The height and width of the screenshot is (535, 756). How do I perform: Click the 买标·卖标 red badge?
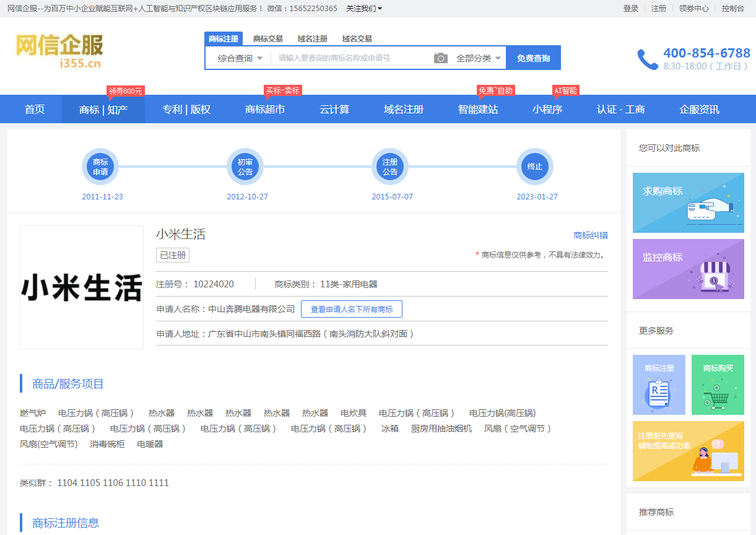tap(283, 91)
